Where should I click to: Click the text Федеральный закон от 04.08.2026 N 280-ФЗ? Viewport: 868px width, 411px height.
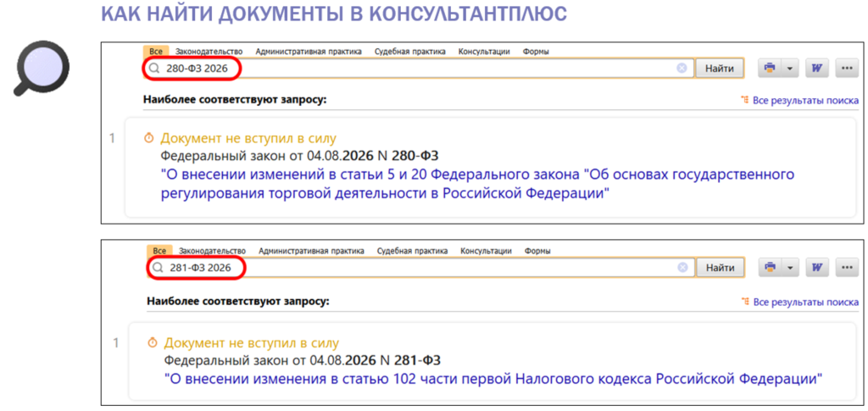point(299,156)
